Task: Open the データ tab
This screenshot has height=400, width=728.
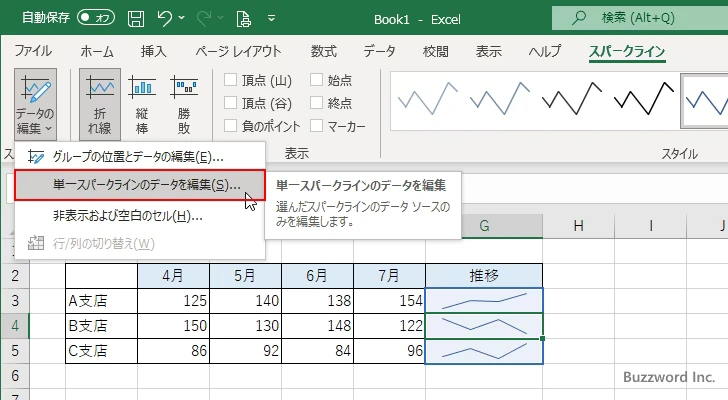Action: [x=379, y=51]
